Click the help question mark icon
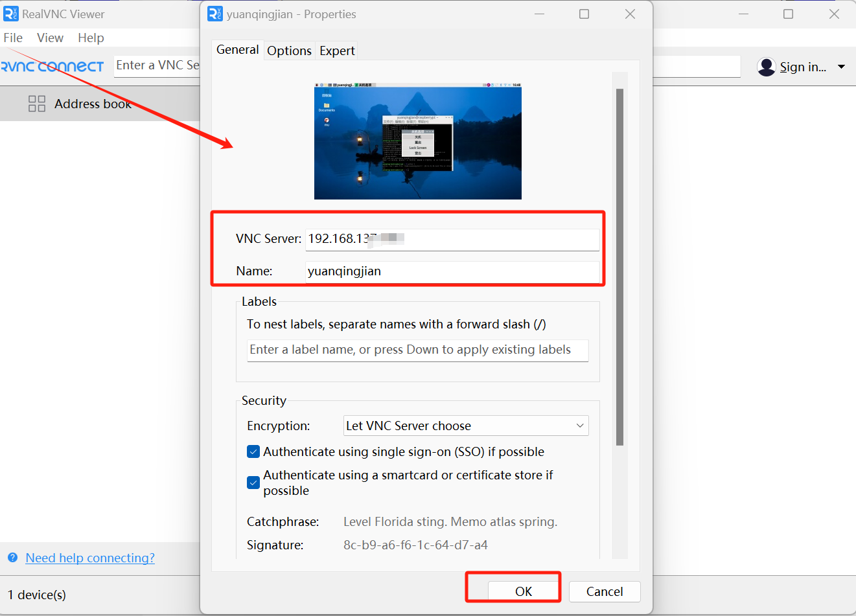 (x=13, y=558)
